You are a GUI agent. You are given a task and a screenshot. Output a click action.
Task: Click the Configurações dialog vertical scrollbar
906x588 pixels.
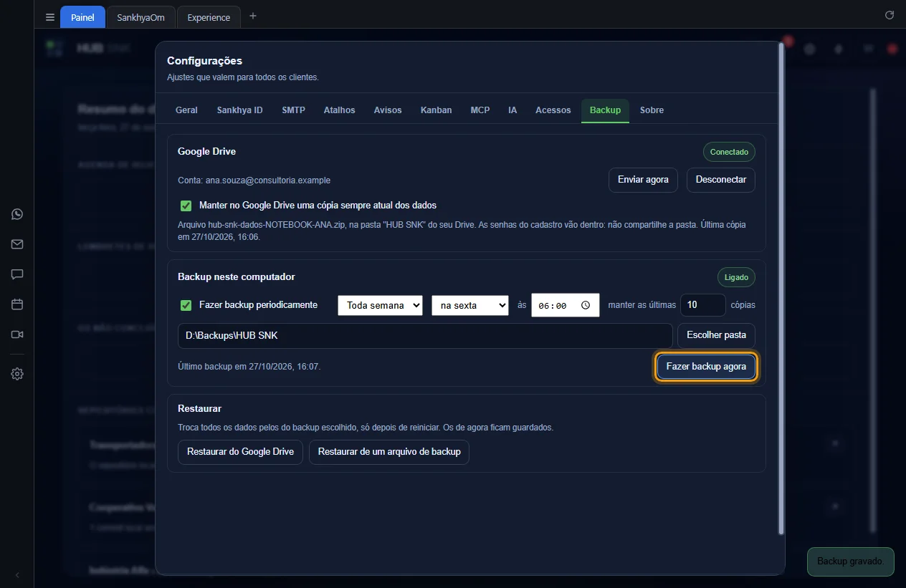pos(781,289)
